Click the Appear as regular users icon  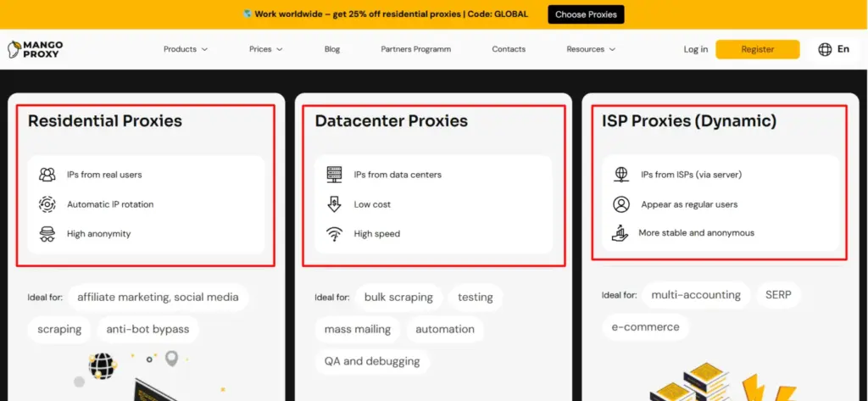(x=621, y=204)
